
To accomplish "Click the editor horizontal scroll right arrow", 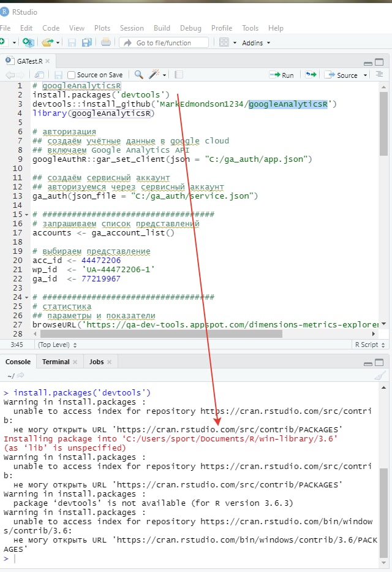I will click(374, 334).
